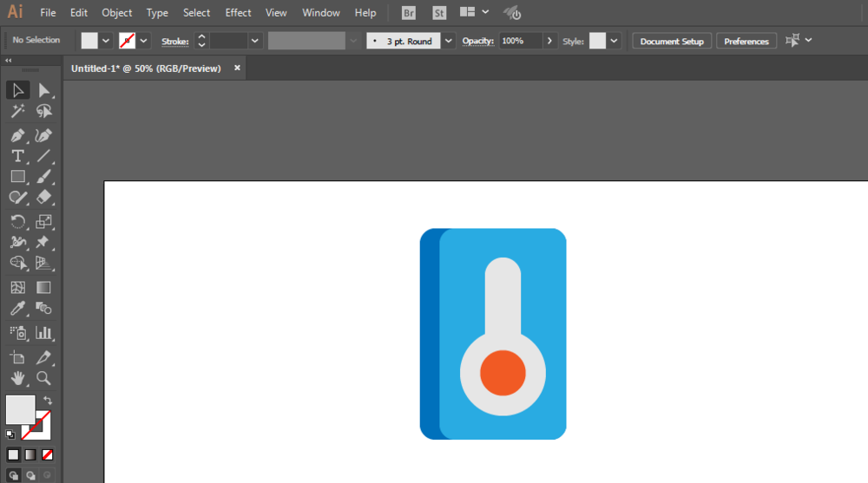Select the Curvature tool

point(43,135)
